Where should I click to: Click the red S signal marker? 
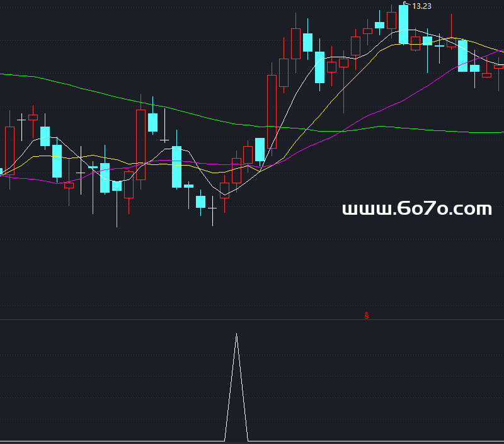367,316
